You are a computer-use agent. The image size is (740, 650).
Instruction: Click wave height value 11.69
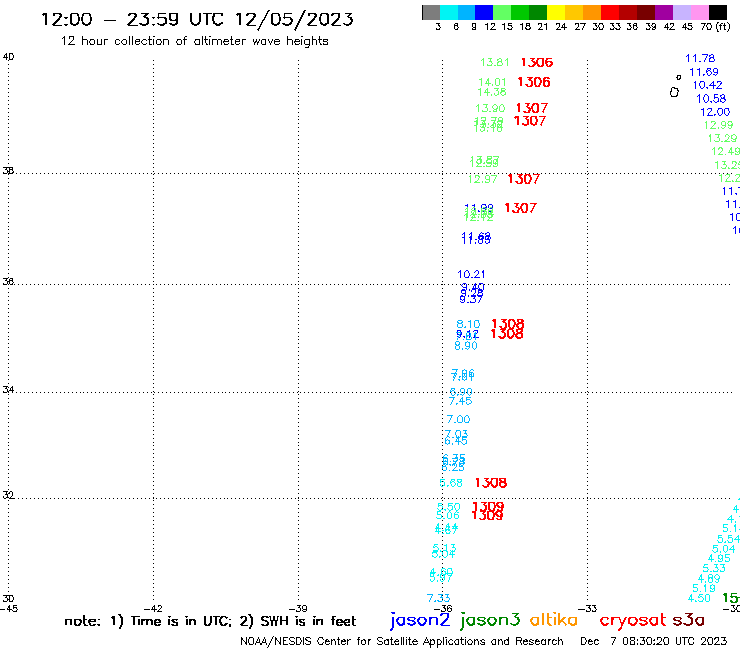(x=704, y=72)
